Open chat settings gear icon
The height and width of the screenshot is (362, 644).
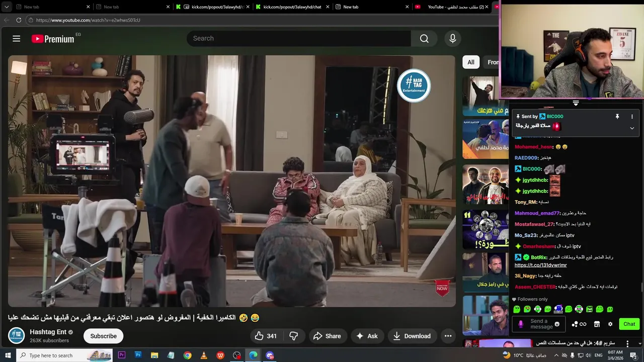(610, 324)
